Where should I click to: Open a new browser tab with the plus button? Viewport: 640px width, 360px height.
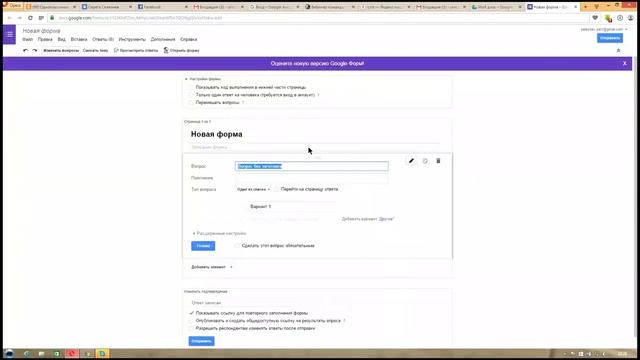tap(585, 7)
